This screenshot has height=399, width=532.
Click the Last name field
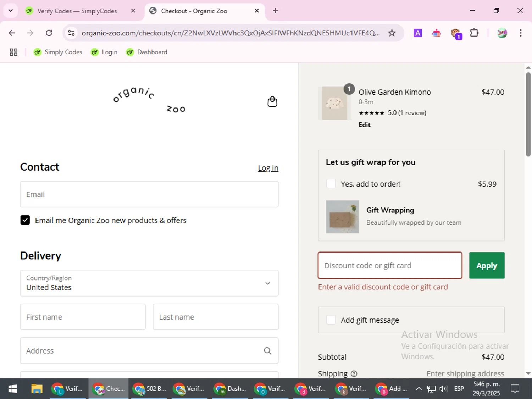click(216, 317)
